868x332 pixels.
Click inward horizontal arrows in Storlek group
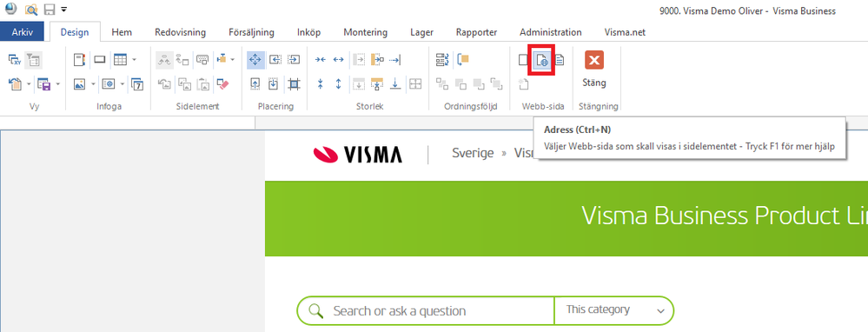[x=320, y=59]
